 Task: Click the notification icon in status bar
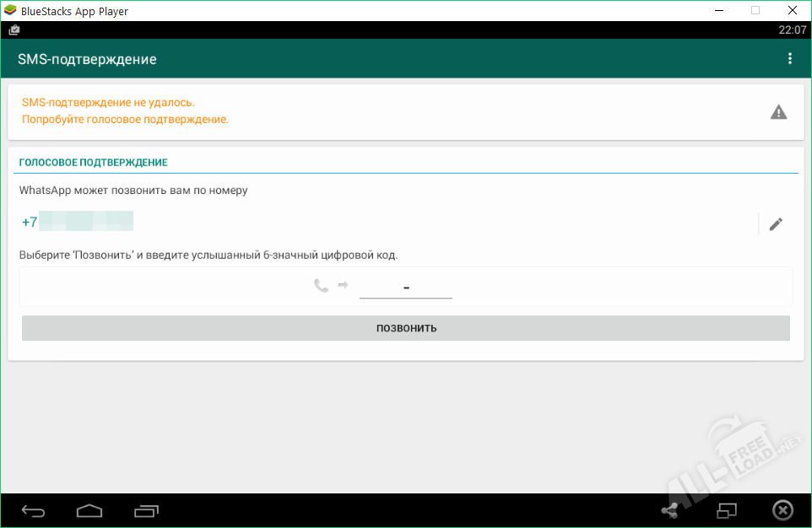[14, 30]
